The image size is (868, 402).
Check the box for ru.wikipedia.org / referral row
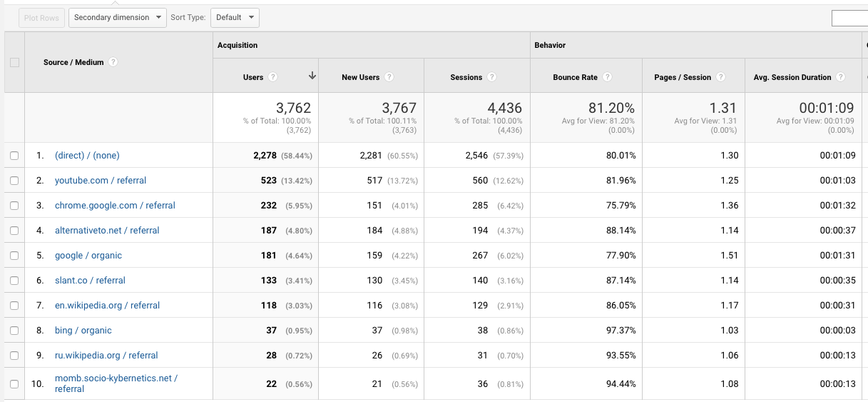14,356
